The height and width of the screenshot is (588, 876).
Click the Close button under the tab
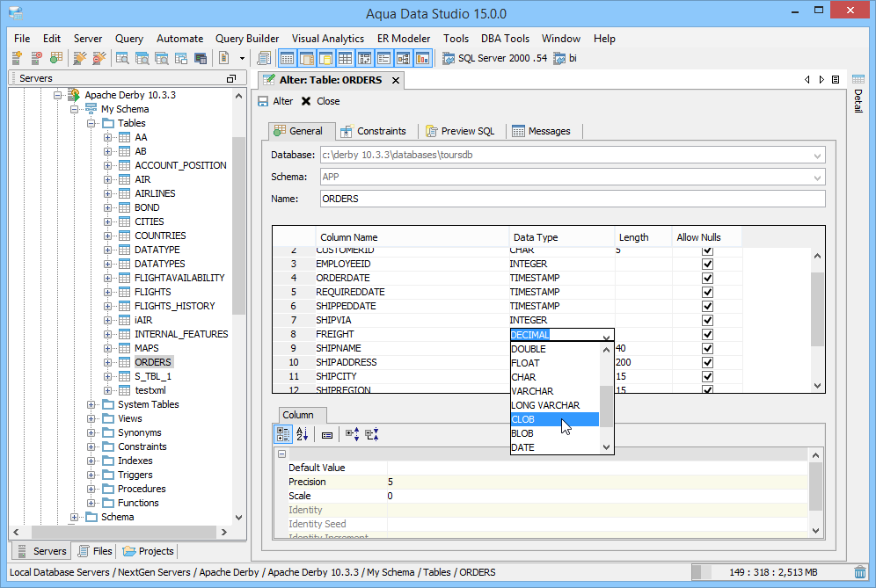click(x=320, y=101)
